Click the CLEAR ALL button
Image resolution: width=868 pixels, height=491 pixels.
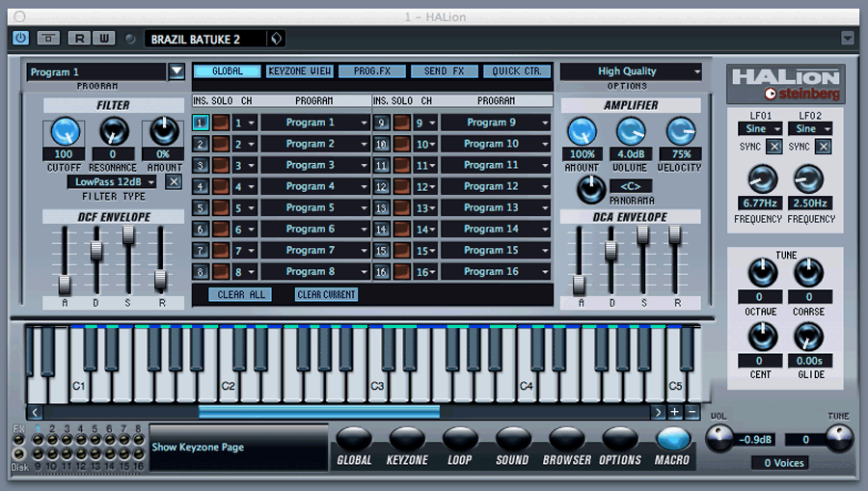pos(241,294)
